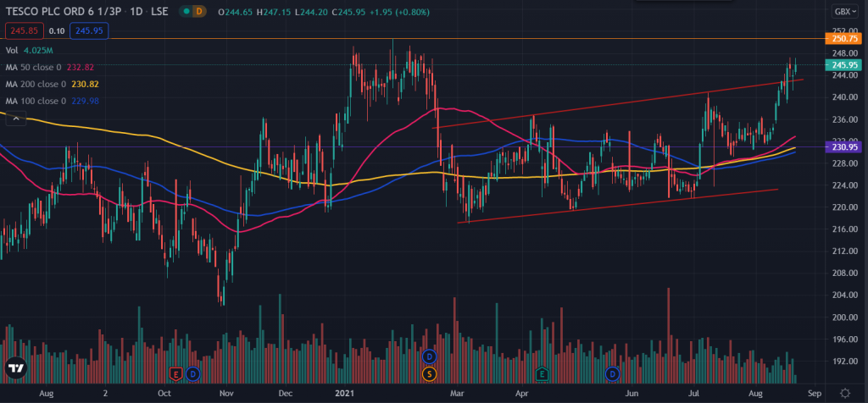This screenshot has height=403, width=868.
Task: Click the Oct label on time axis
Action: tap(164, 394)
